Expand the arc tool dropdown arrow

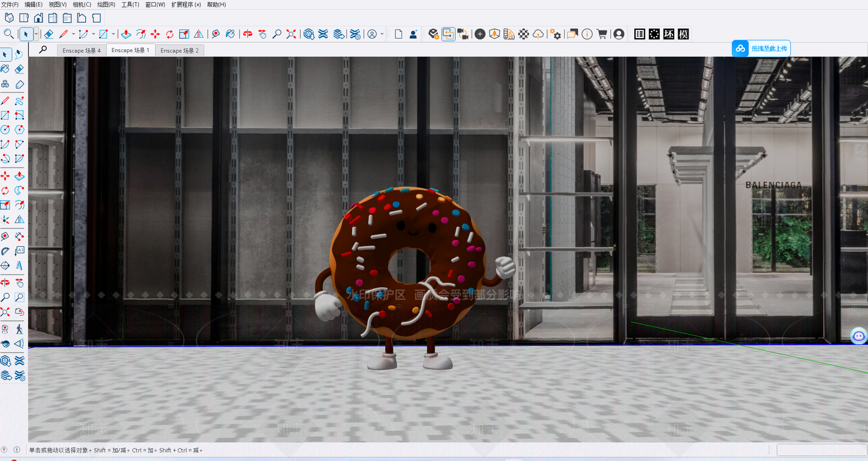tap(93, 34)
